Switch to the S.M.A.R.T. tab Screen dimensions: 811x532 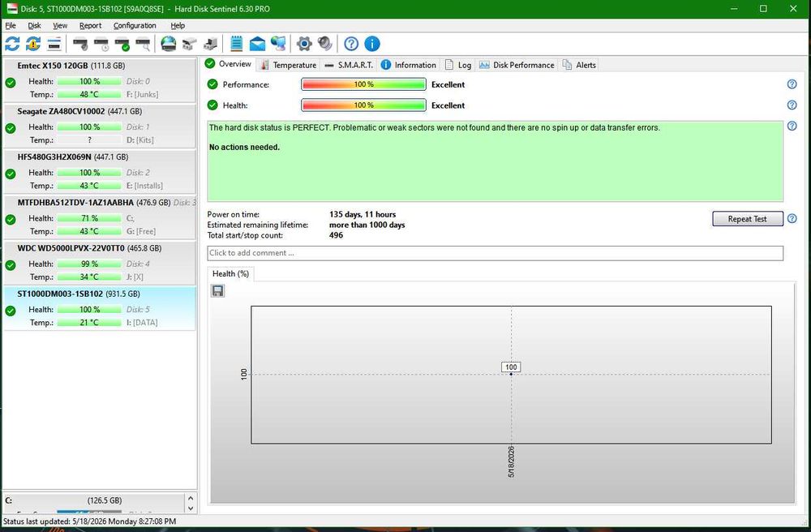pyautogui.click(x=349, y=65)
